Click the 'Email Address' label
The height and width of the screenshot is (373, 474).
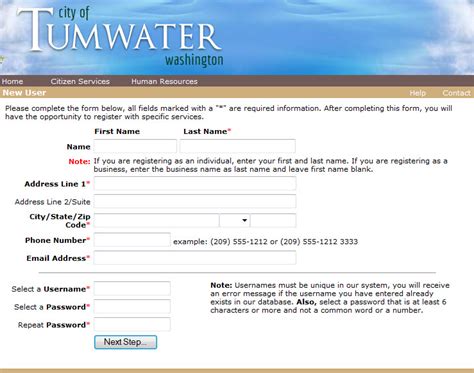click(x=58, y=258)
